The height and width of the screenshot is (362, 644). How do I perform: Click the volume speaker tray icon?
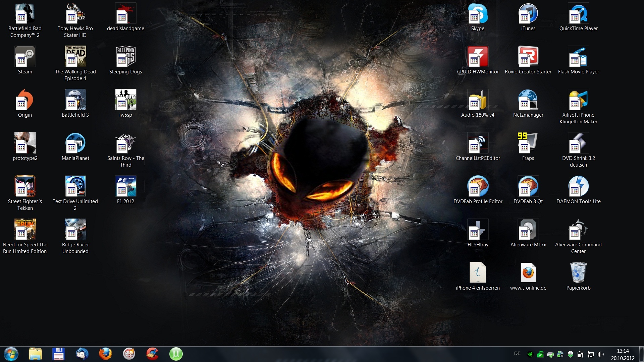(x=600, y=354)
